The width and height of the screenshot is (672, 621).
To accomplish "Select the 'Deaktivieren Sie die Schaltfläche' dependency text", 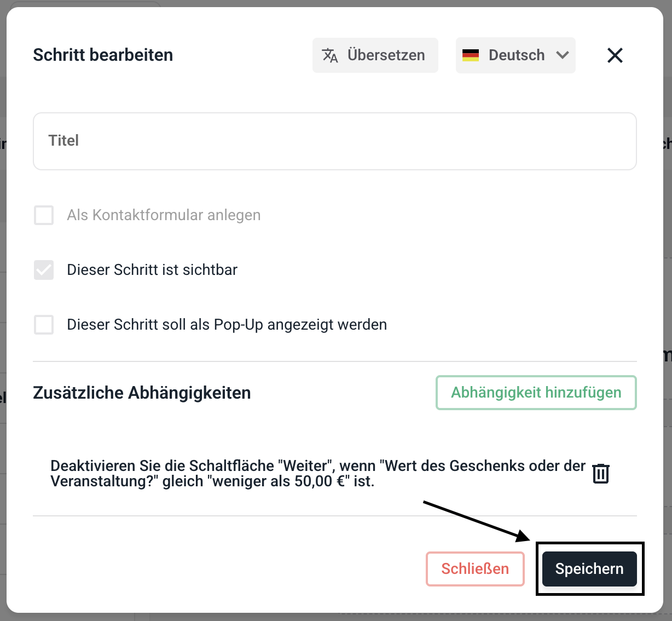I will click(317, 474).
